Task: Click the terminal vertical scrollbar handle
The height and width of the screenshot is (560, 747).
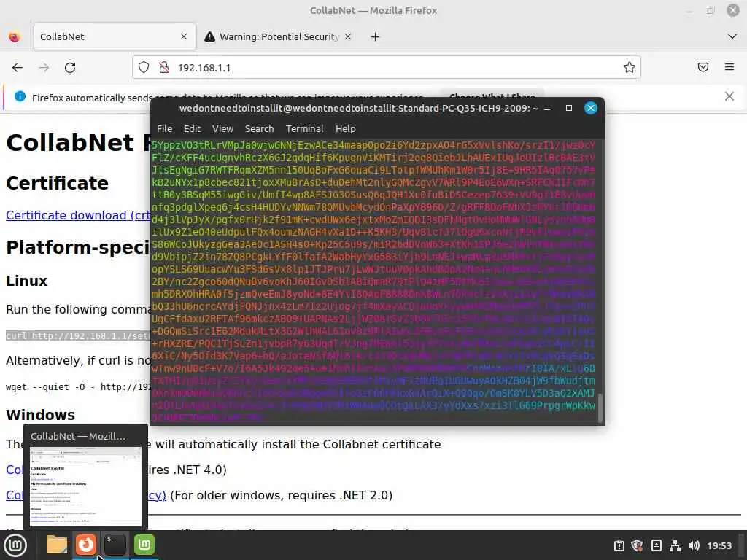Action: [600, 408]
